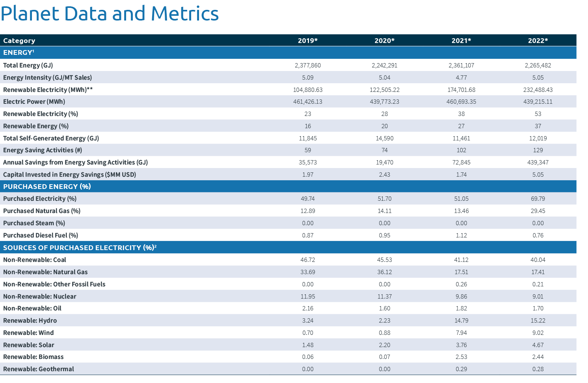Click the Category header cell
This screenshot has height=383, width=588.
click(x=19, y=40)
